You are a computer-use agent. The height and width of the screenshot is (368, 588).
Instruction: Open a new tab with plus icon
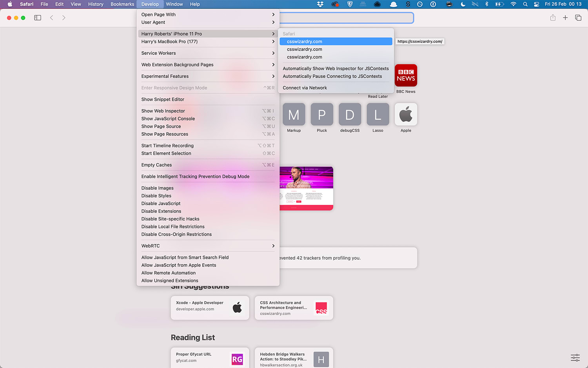click(565, 18)
